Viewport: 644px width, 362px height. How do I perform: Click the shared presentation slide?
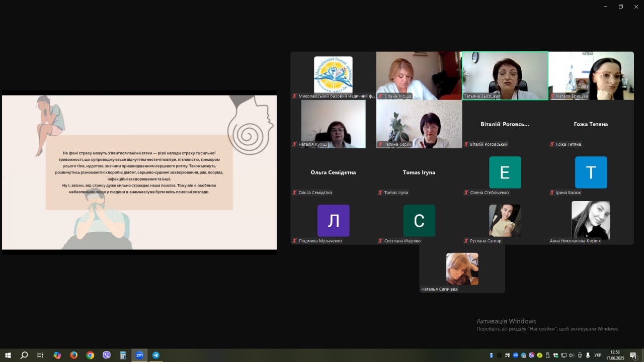(x=139, y=172)
